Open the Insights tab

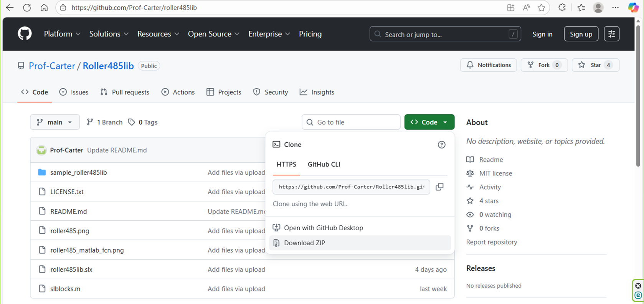(x=317, y=92)
